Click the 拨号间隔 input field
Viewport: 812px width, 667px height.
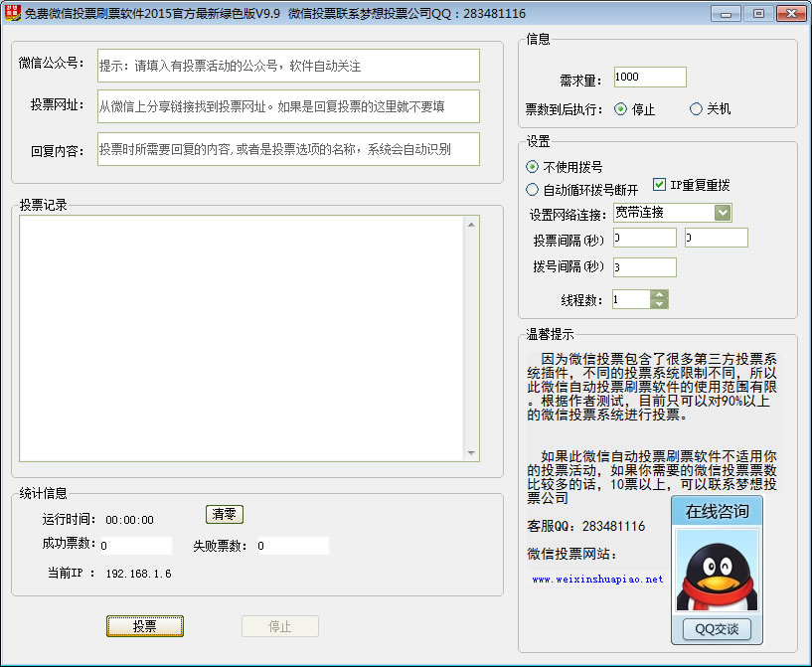[x=645, y=267]
